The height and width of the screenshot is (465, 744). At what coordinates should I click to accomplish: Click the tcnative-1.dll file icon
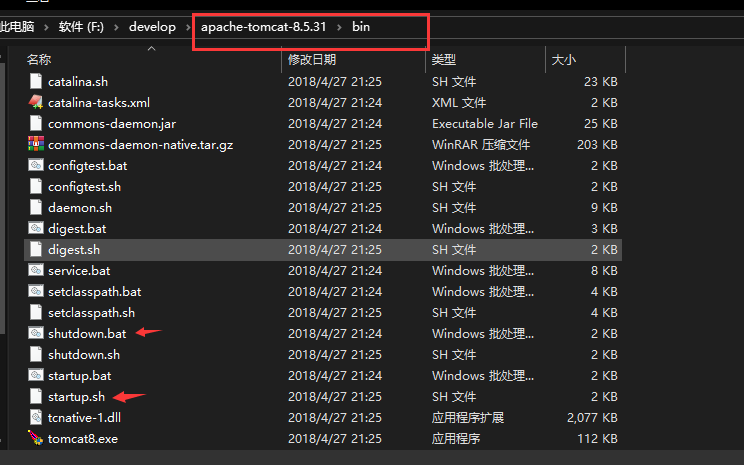36,417
